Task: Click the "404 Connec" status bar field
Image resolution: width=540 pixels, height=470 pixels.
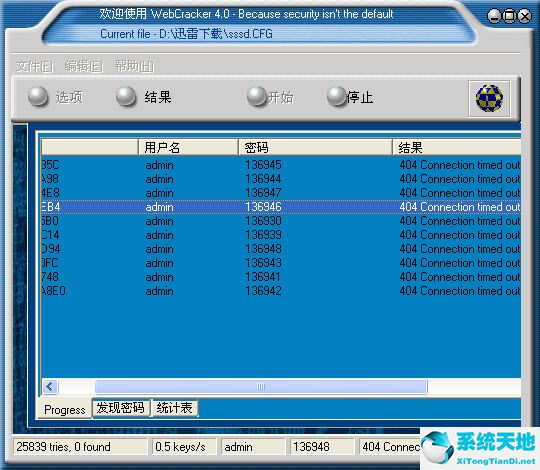Action: [x=390, y=447]
